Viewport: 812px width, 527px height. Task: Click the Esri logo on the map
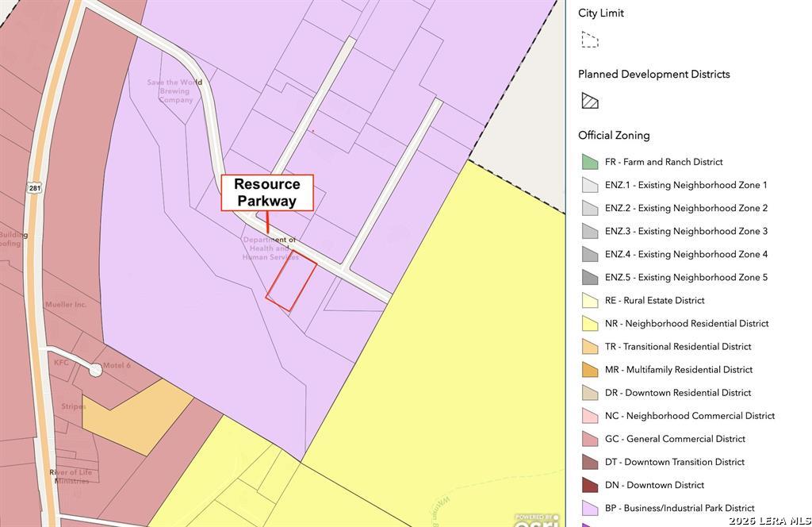537,520
